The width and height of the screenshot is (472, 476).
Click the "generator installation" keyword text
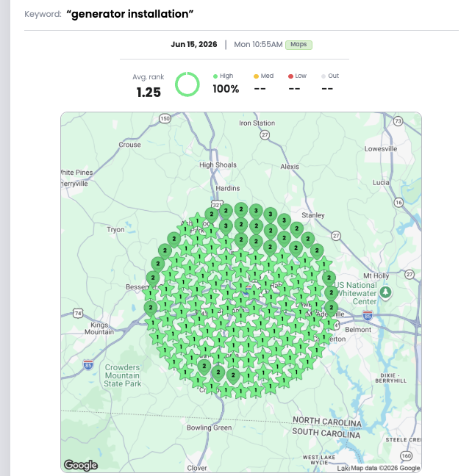(130, 14)
